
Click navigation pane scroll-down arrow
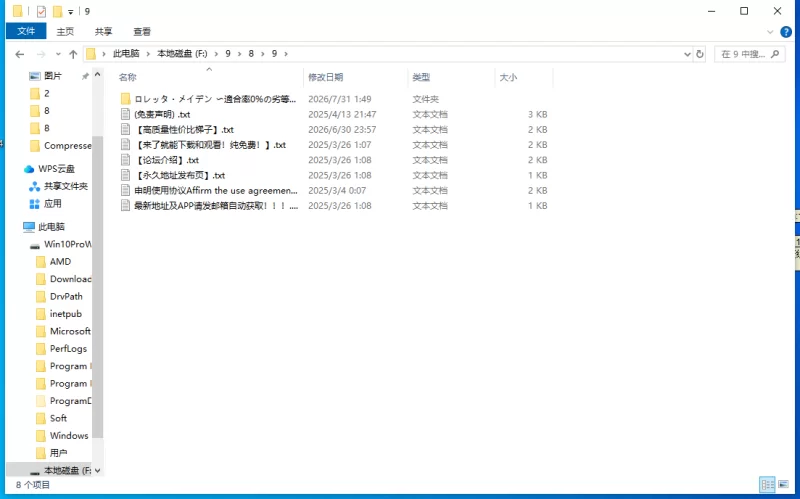coord(97,470)
